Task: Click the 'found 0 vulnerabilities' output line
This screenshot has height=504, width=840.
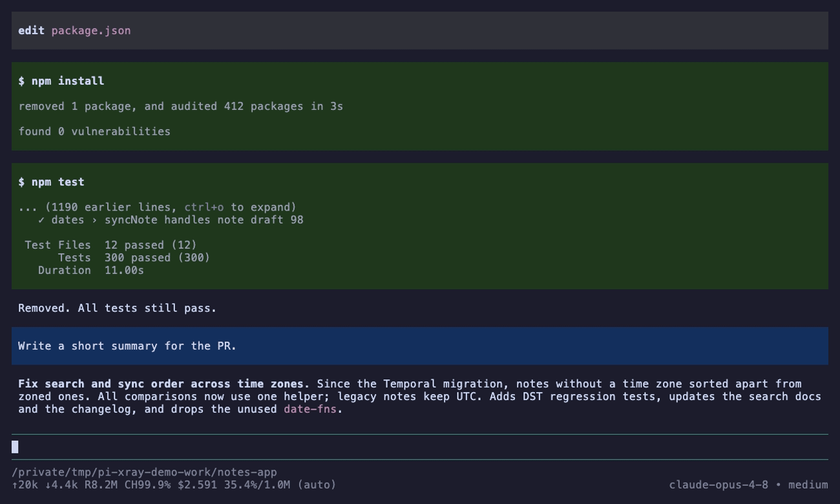Action: [94, 131]
